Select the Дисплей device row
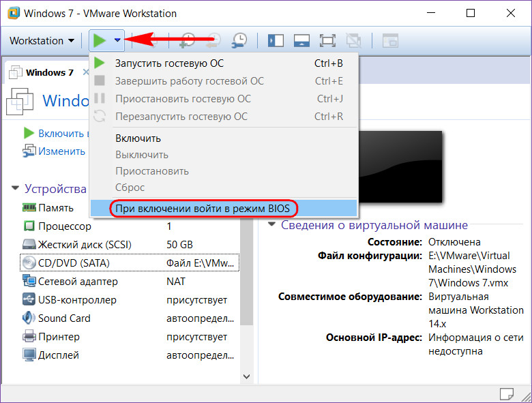This screenshot has height=403, width=532. tap(129, 355)
